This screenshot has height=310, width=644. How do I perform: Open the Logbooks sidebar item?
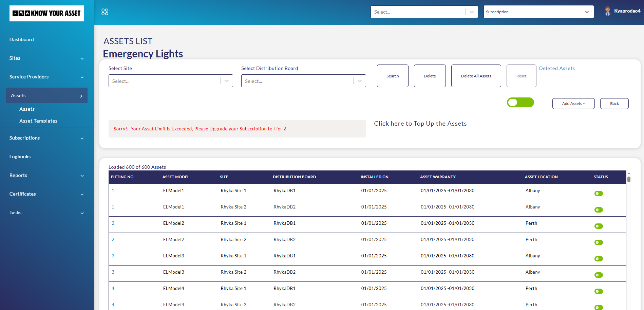(20, 157)
